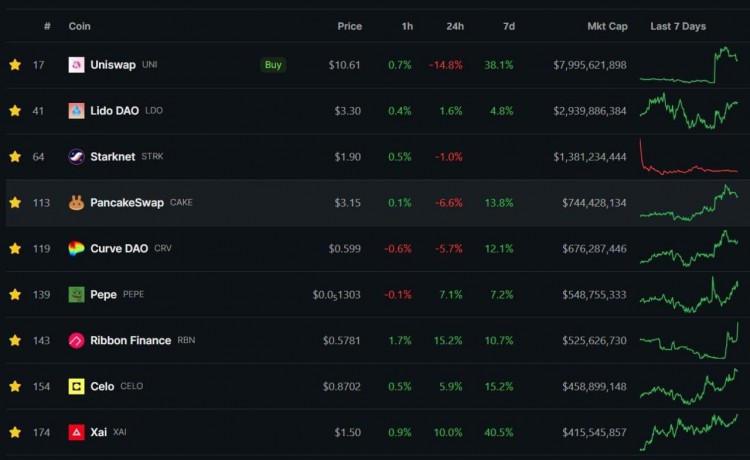The height and width of the screenshot is (460, 750).
Task: Click the Lido DAO coin logo
Action: click(x=77, y=110)
